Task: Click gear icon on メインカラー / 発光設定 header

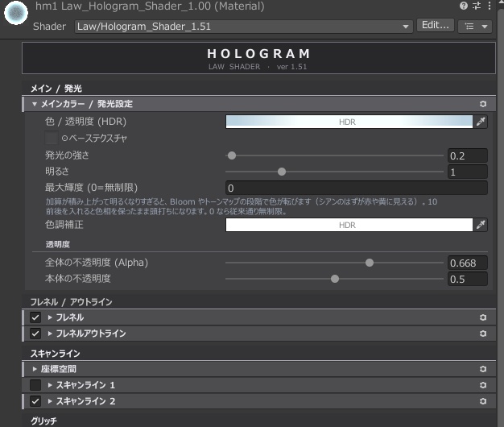Action: pyautogui.click(x=483, y=104)
